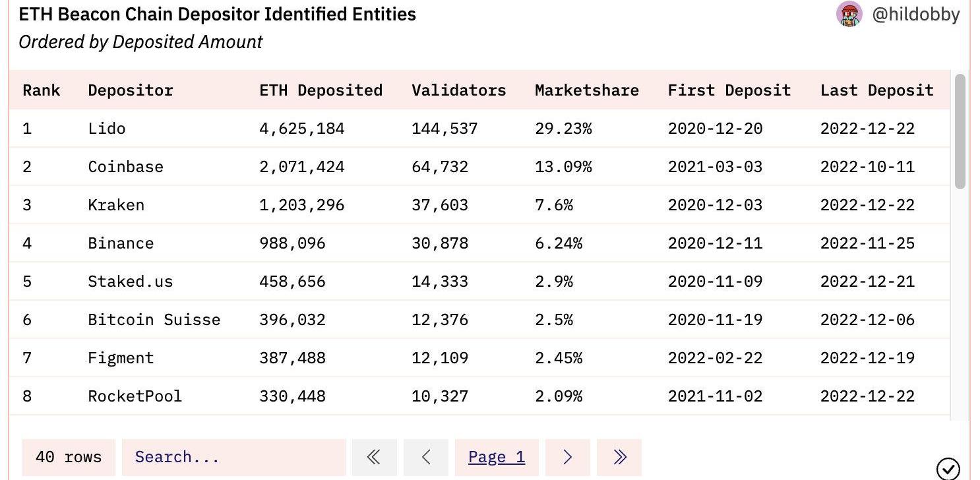Select the Staked.us depositor cell
This screenshot has height=480, width=980.
[x=131, y=282]
